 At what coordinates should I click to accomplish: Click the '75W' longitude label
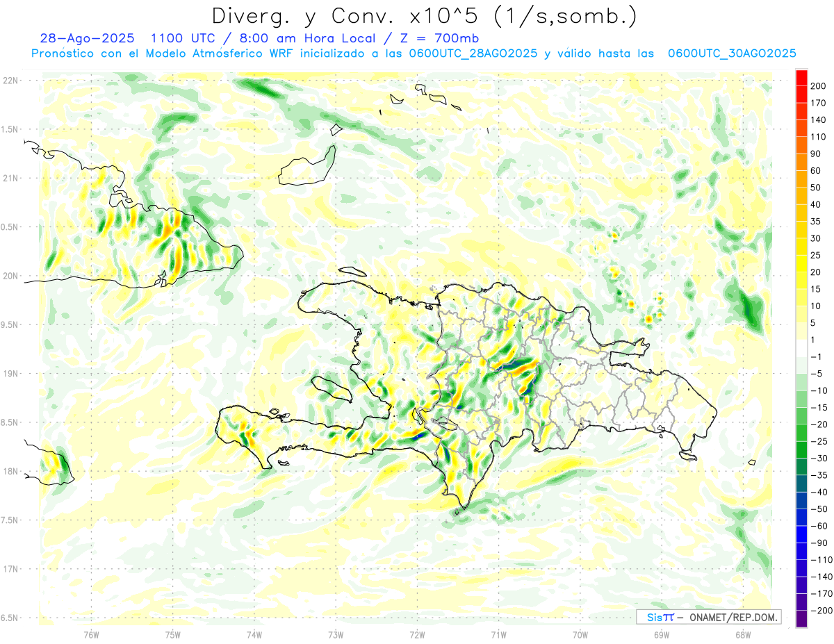coord(173,634)
